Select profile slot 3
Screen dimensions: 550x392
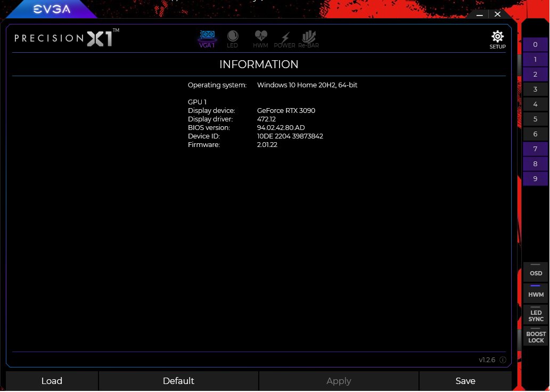(535, 89)
